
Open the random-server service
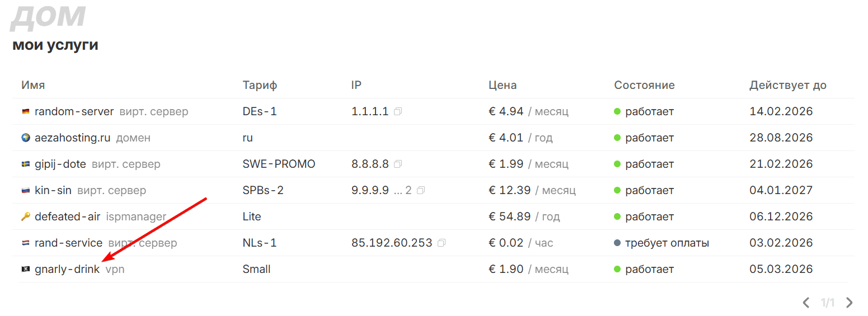click(74, 112)
